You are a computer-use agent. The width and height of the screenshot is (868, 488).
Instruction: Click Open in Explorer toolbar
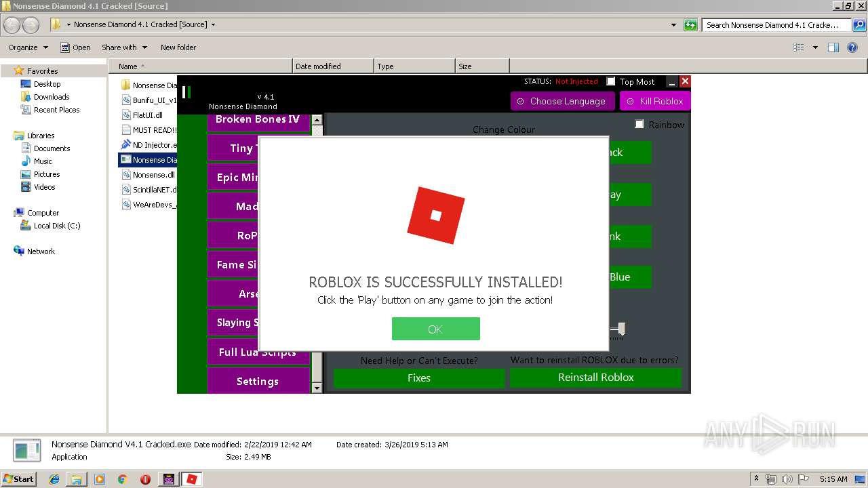(75, 47)
